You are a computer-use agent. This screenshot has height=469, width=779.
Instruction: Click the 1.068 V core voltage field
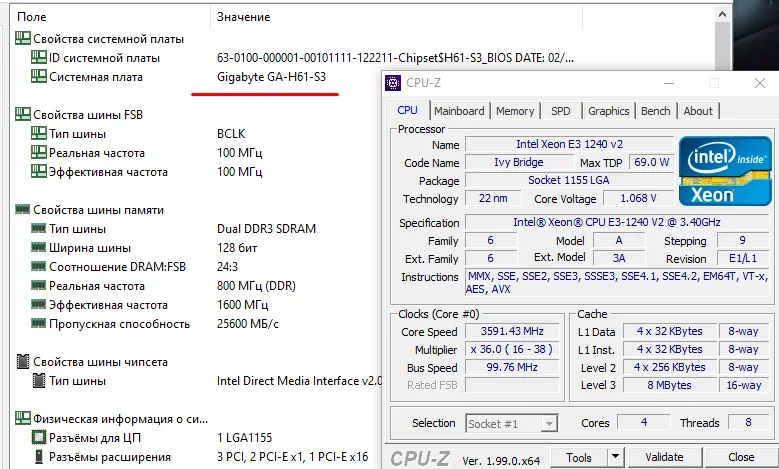[x=638, y=198]
